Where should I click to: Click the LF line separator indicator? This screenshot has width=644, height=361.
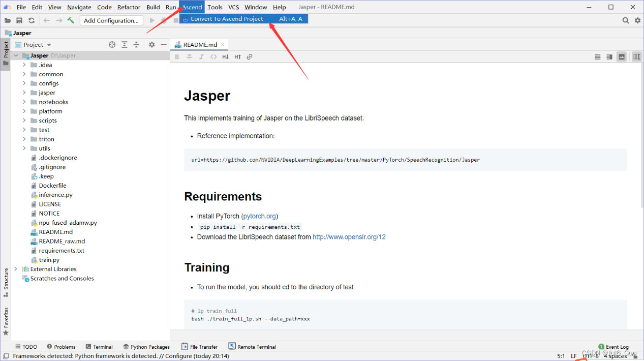[574, 356]
